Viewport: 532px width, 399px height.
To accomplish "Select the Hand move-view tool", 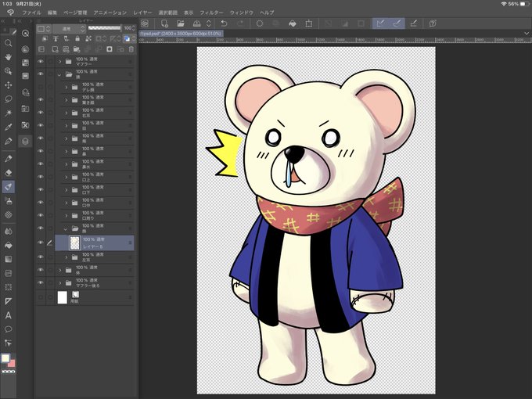I will [8, 57].
